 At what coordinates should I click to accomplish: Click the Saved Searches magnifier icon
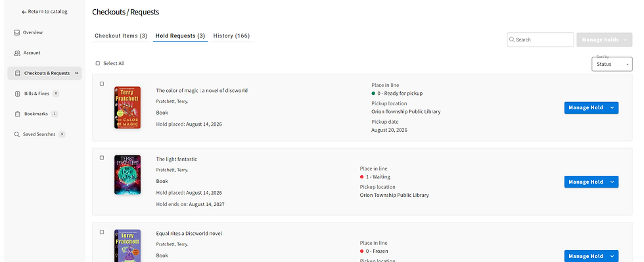pyautogui.click(x=17, y=134)
